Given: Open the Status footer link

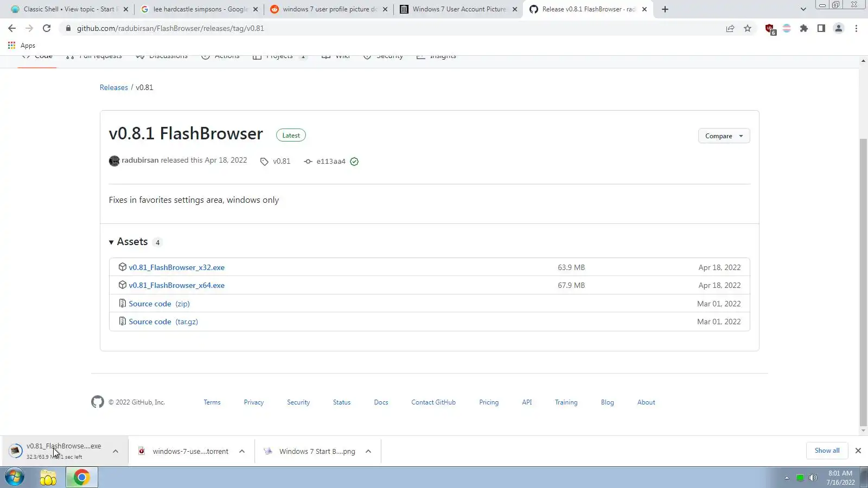Looking at the screenshot, I should click(x=342, y=402).
